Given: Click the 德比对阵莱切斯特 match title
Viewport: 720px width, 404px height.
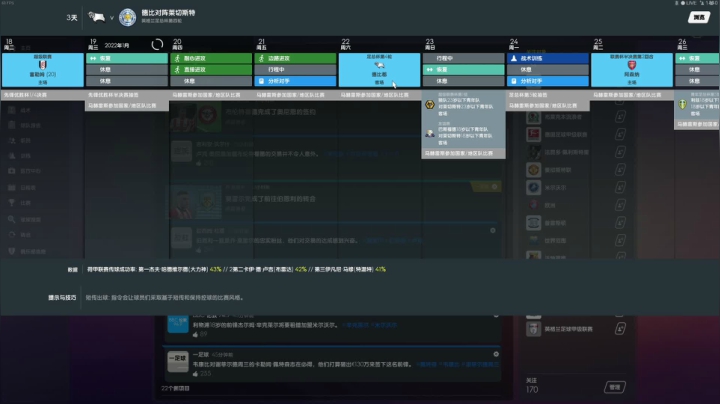Looking at the screenshot, I should tap(169, 13).
